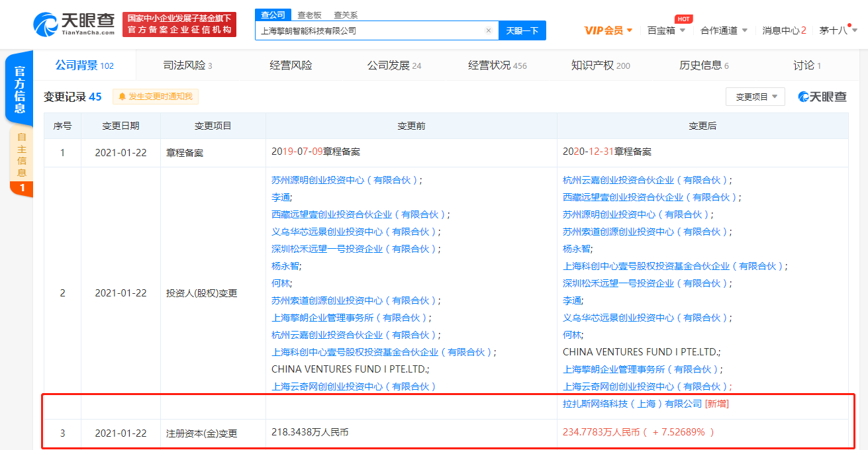This screenshot has height=450, width=868.
Task: Open the 变更项目 filter dropdown
Action: click(x=755, y=97)
